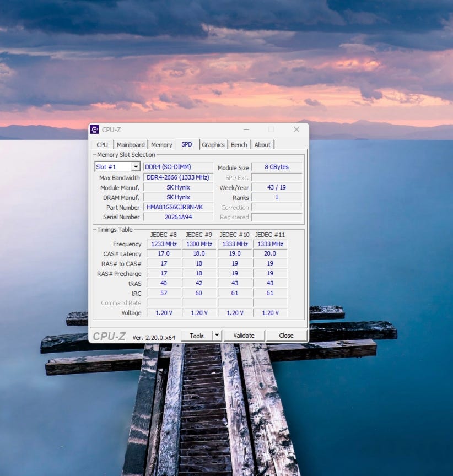Click the 8 GBytes module size value
This screenshot has width=453, height=476.
[277, 167]
